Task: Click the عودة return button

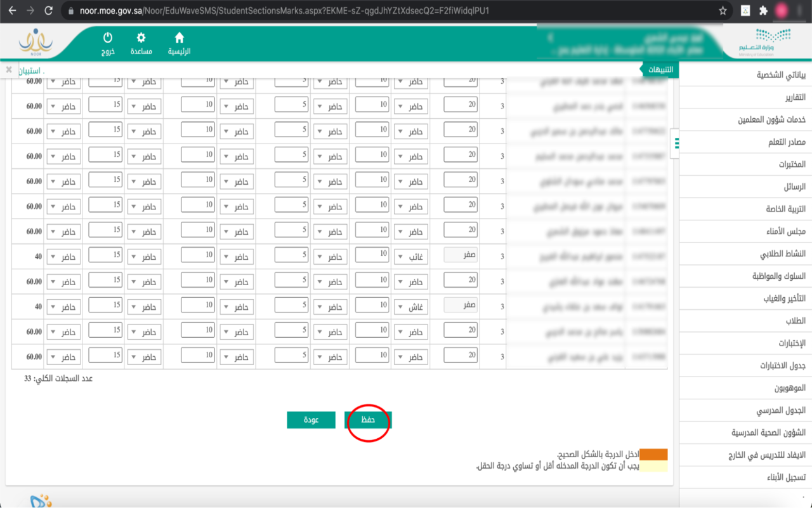Action: point(311,420)
